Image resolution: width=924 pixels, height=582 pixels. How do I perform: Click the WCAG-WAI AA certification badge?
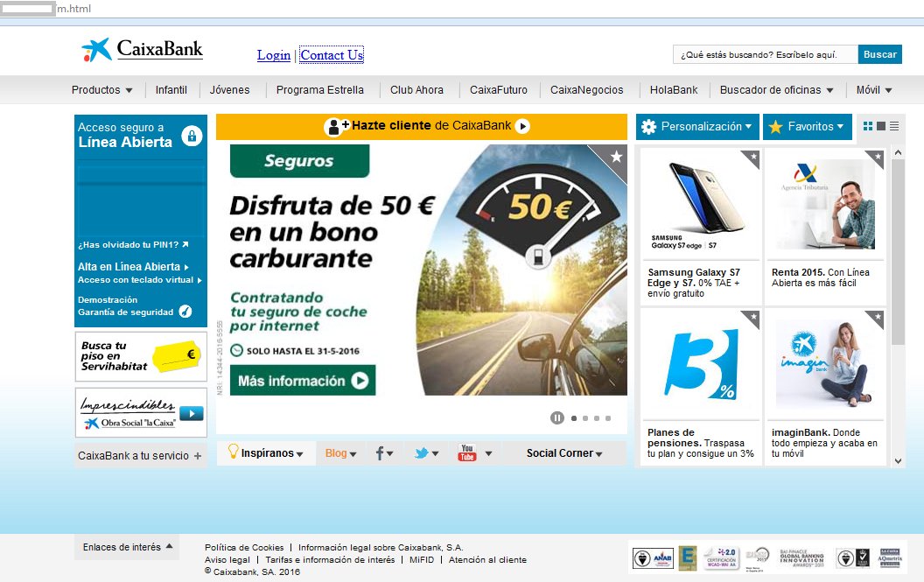click(721, 557)
